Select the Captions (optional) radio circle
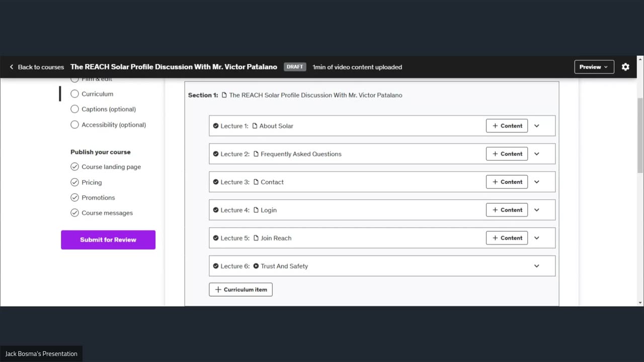Screen dimensions: 644x362 74,109
